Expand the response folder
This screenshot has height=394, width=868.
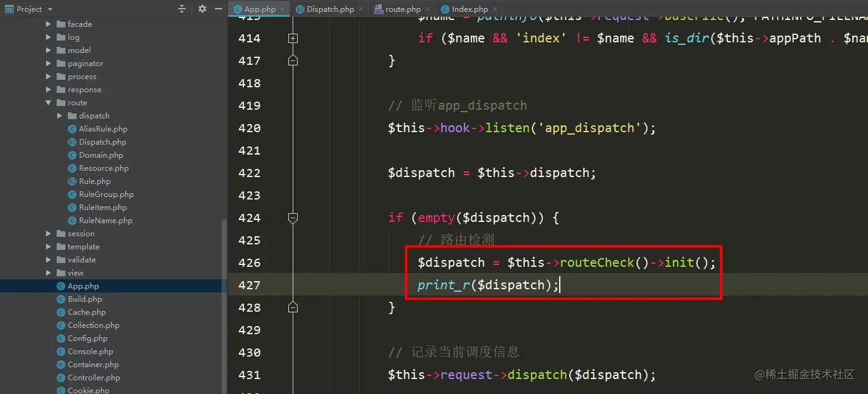click(49, 90)
